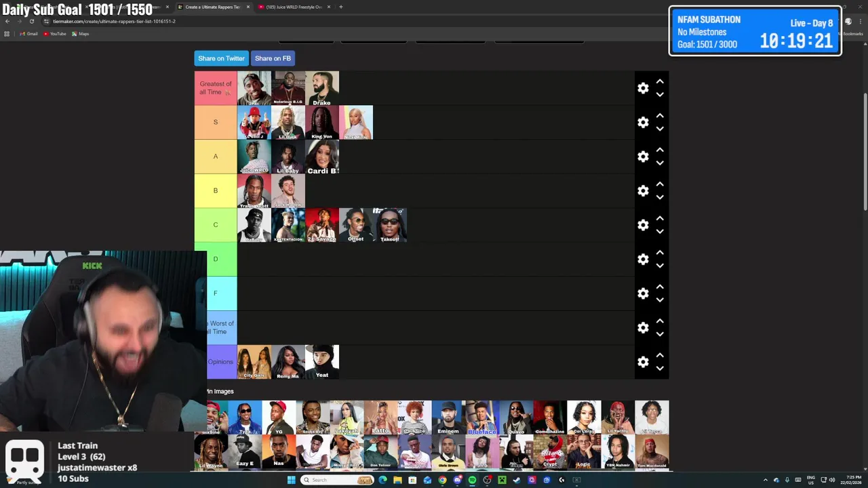
Task: Open settings gear for the C tier row
Action: [x=643, y=225]
